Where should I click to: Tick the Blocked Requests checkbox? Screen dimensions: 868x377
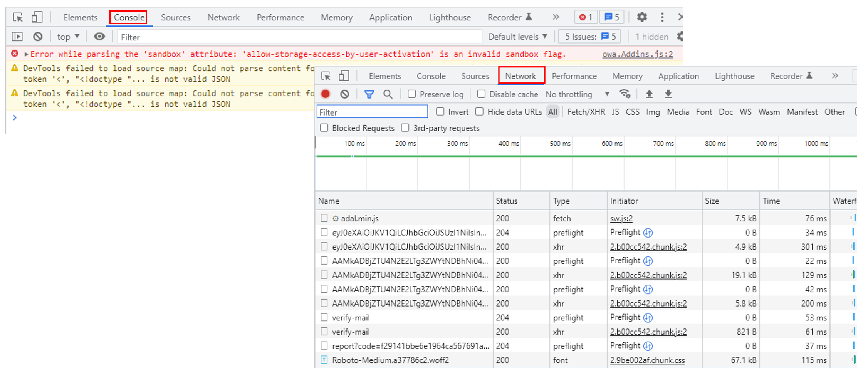click(x=324, y=128)
